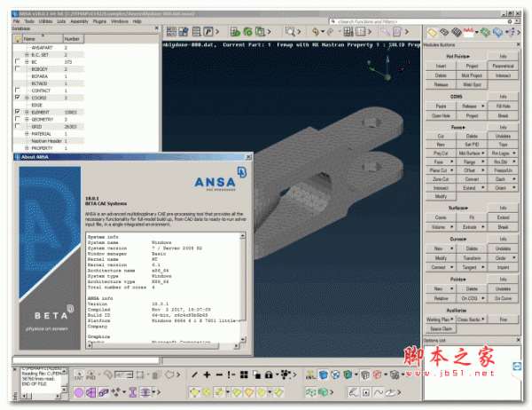Click the plus selection icon
The image size is (532, 410).
[x=207, y=375]
